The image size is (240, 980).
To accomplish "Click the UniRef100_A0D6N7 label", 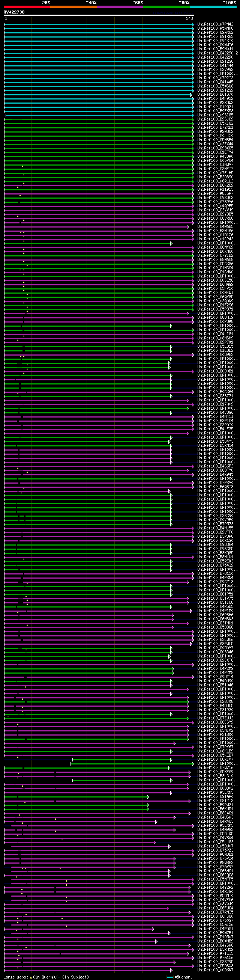I will (215, 970).
